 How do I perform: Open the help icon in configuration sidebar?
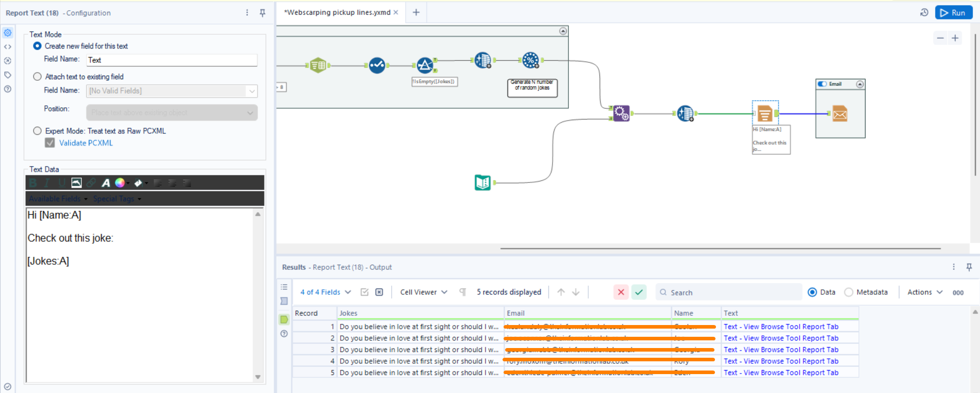[x=8, y=89]
